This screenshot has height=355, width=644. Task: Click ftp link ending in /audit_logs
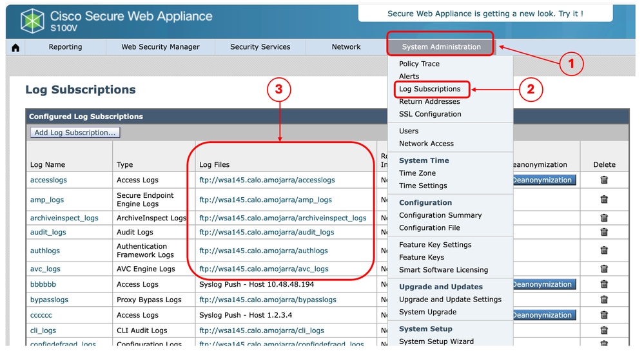266,233
